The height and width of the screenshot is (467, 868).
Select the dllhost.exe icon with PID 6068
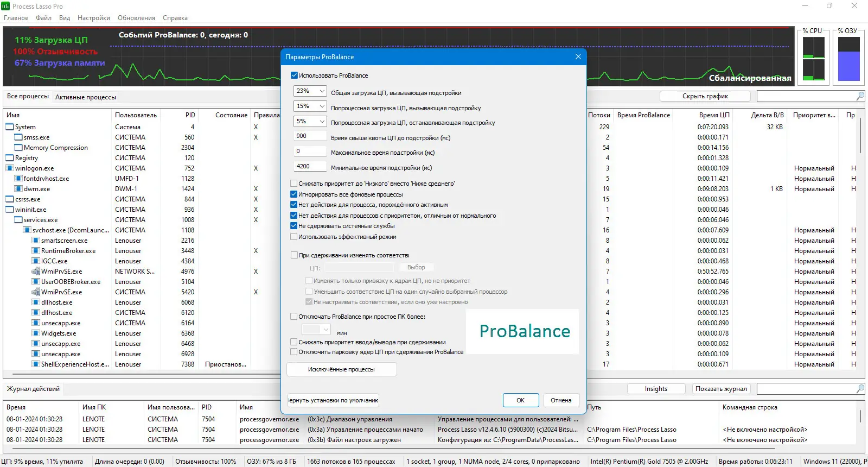tap(36, 302)
